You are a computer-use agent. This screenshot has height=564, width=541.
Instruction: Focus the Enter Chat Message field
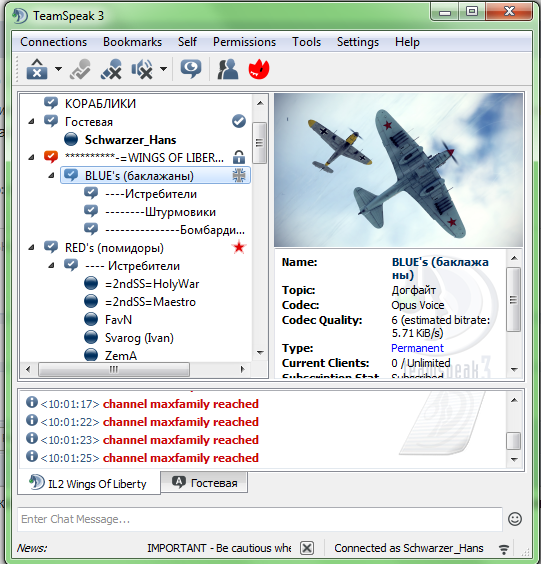[x=260, y=519]
